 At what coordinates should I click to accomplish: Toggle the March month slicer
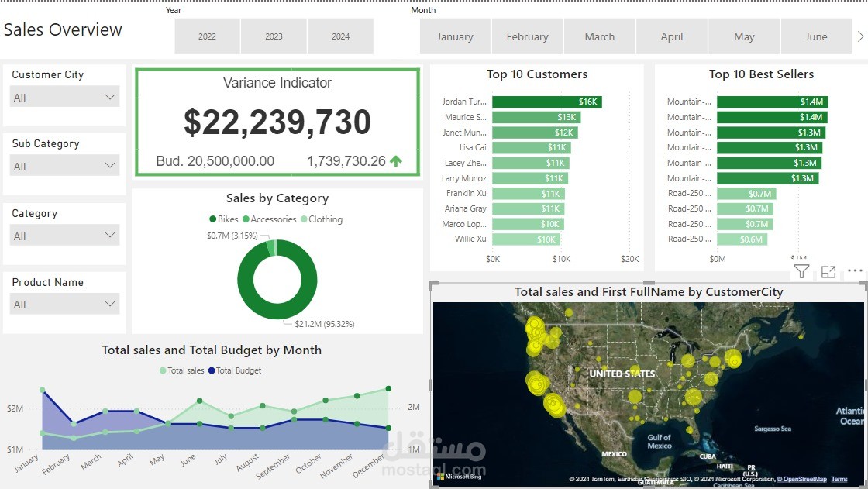600,36
